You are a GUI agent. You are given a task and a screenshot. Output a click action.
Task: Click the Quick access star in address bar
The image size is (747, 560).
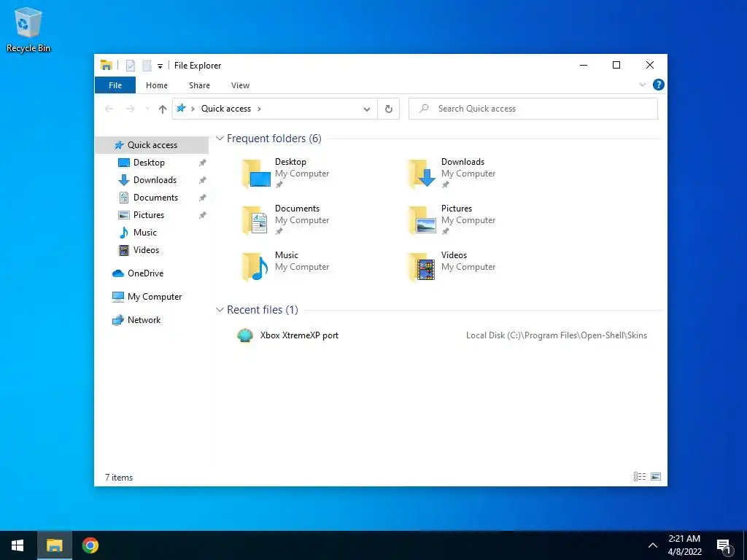pyautogui.click(x=181, y=109)
